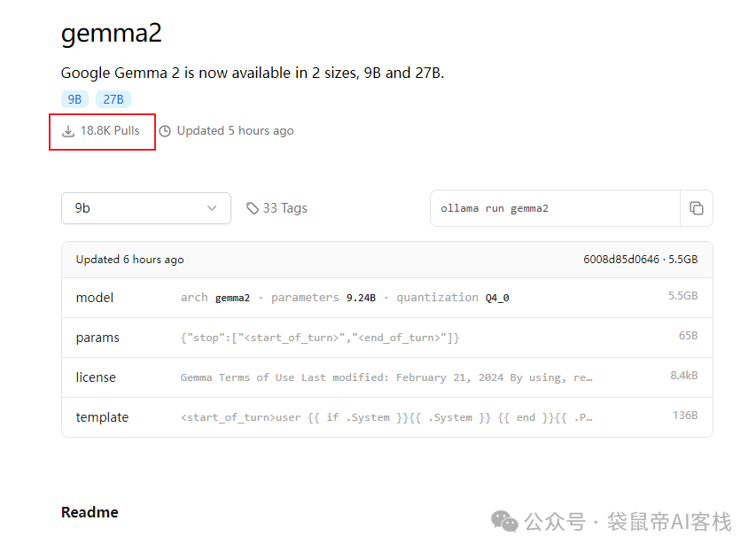Open the model file row
This screenshot has width=756, height=552.
tap(386, 298)
